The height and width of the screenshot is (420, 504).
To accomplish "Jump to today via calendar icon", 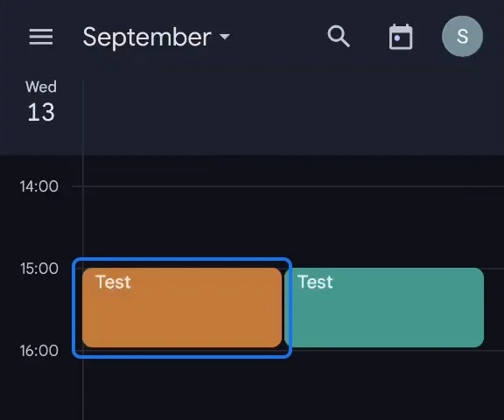I will pos(401,37).
